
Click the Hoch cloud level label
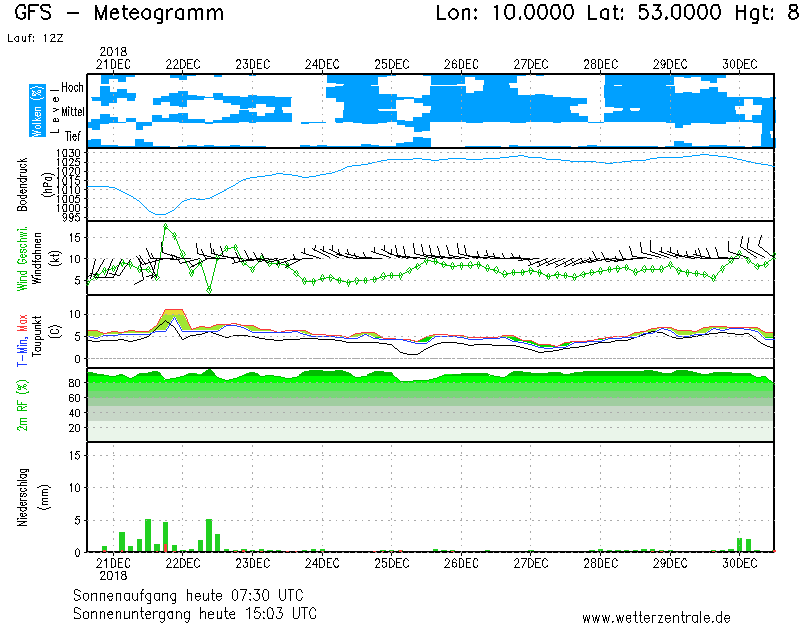72,88
